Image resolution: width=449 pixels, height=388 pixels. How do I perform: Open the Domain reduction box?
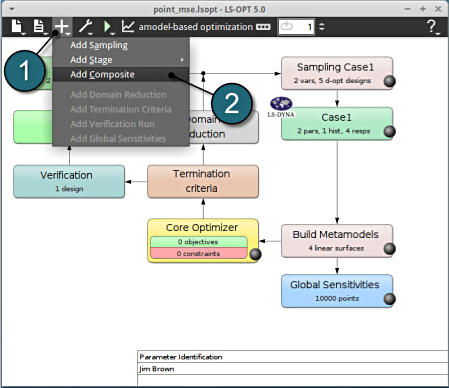point(224,127)
